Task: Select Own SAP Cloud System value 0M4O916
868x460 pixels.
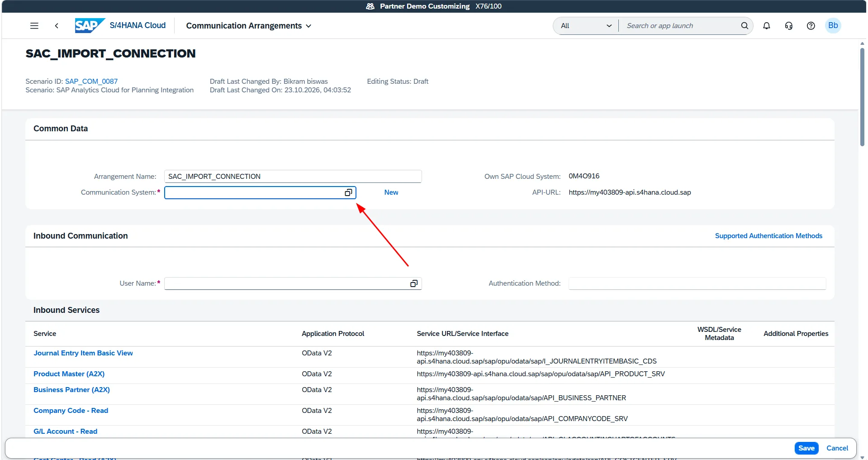Action: click(584, 176)
